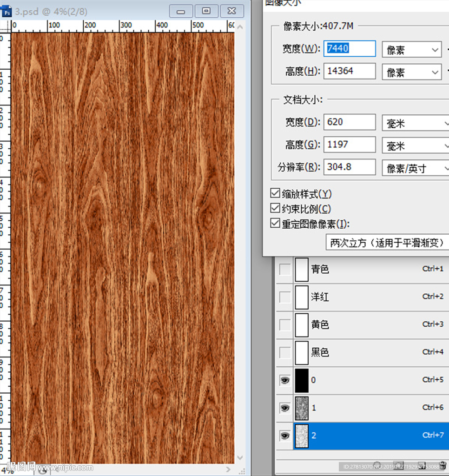Click the Photoshop icon in document title bar
The width and height of the screenshot is (449, 476).
(7, 12)
